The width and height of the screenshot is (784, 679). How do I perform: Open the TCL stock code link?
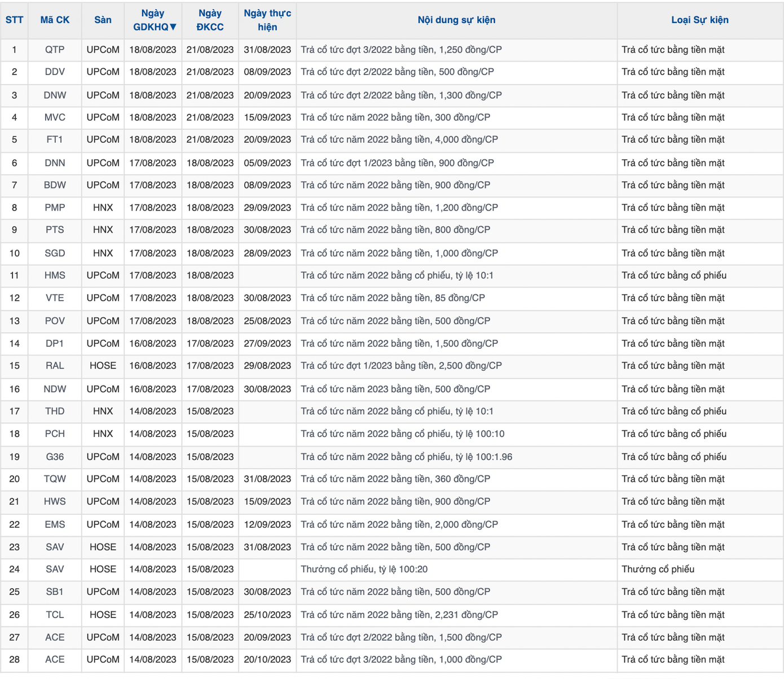(x=55, y=615)
